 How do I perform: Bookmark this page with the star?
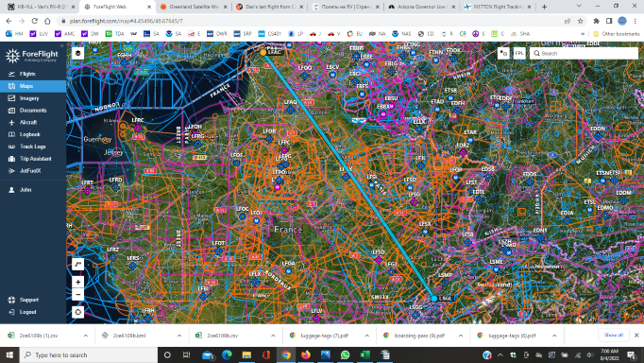point(581,21)
